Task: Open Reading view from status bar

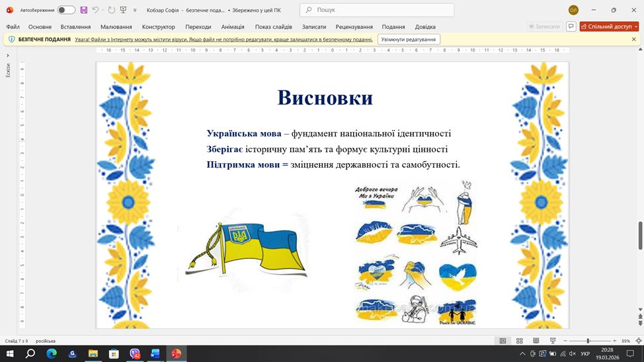Action: (535, 341)
